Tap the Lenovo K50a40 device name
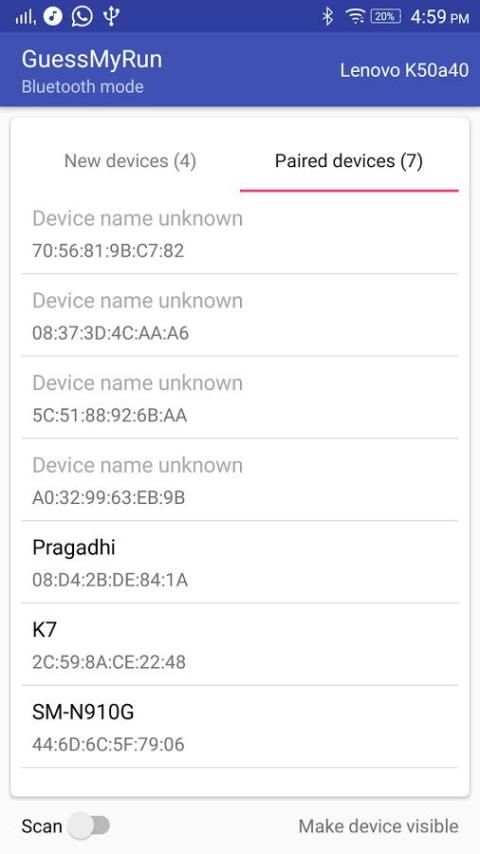This screenshot has height=854, width=480. (404, 70)
